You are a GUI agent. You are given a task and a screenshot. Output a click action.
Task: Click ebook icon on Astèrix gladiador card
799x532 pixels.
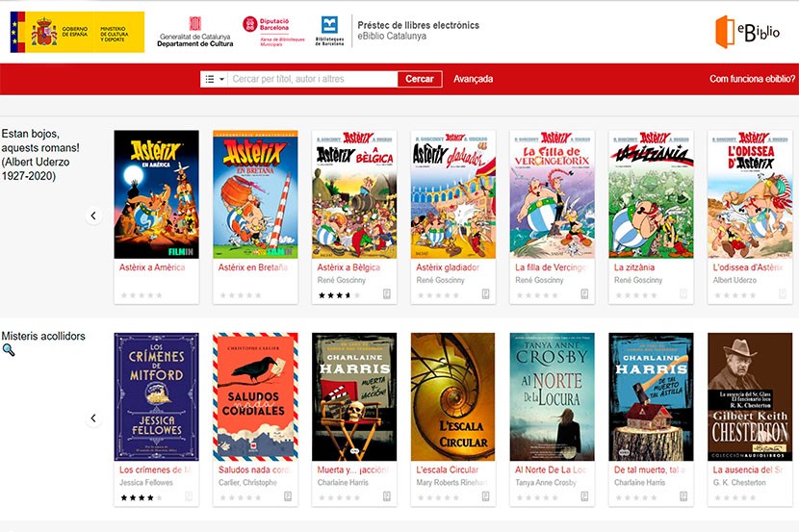click(x=485, y=294)
